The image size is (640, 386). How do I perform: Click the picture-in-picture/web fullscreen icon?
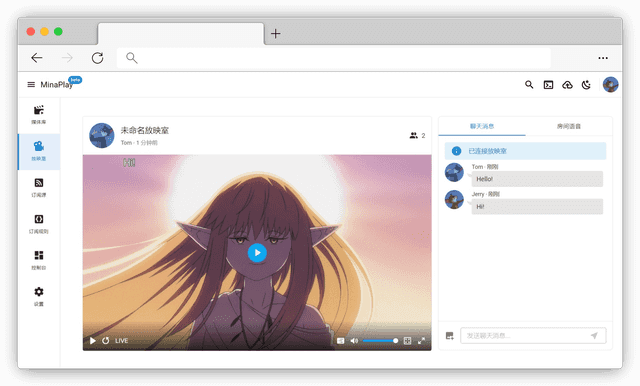point(407,341)
